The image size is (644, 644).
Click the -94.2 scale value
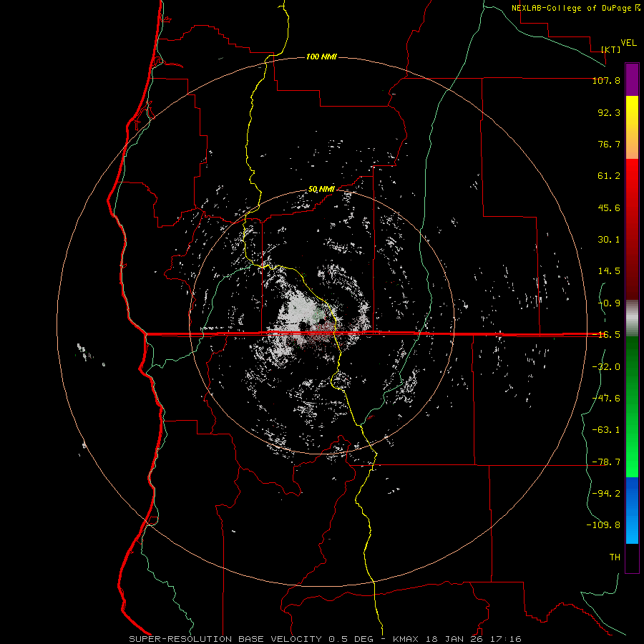(x=606, y=493)
